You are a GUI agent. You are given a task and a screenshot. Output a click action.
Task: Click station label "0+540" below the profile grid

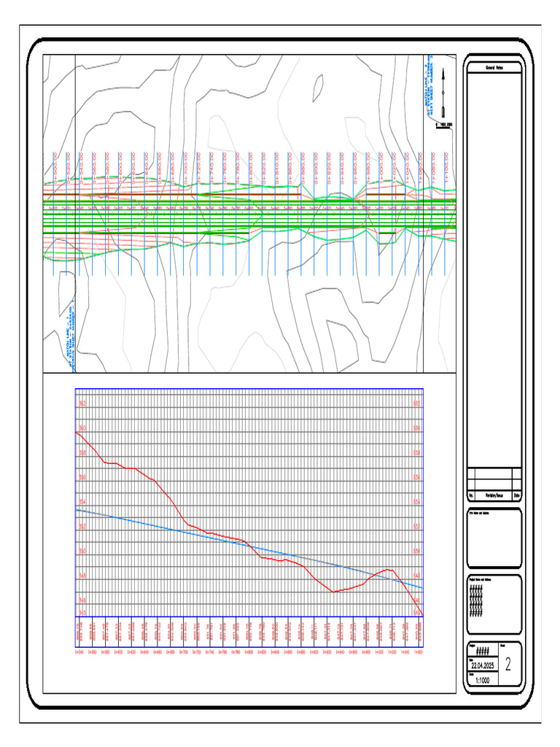[79, 651]
